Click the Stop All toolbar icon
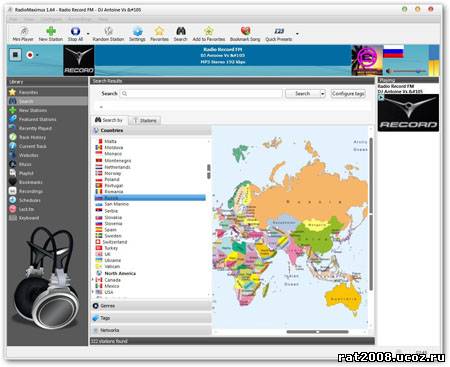The image size is (450, 367). (75, 34)
